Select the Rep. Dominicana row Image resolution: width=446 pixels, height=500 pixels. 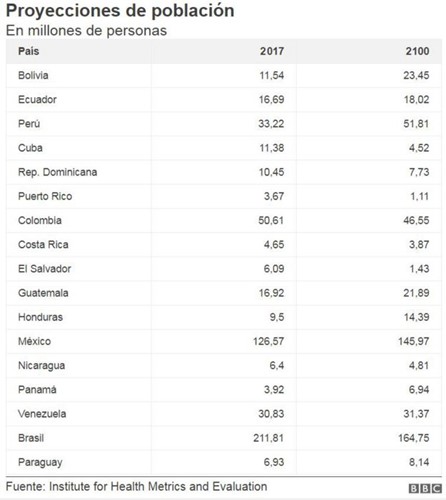pos(224,172)
